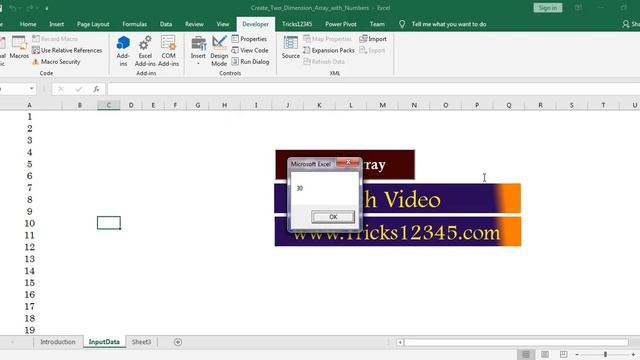Switch to the Introduction sheet
This screenshot has width=640, height=360.
point(58,342)
